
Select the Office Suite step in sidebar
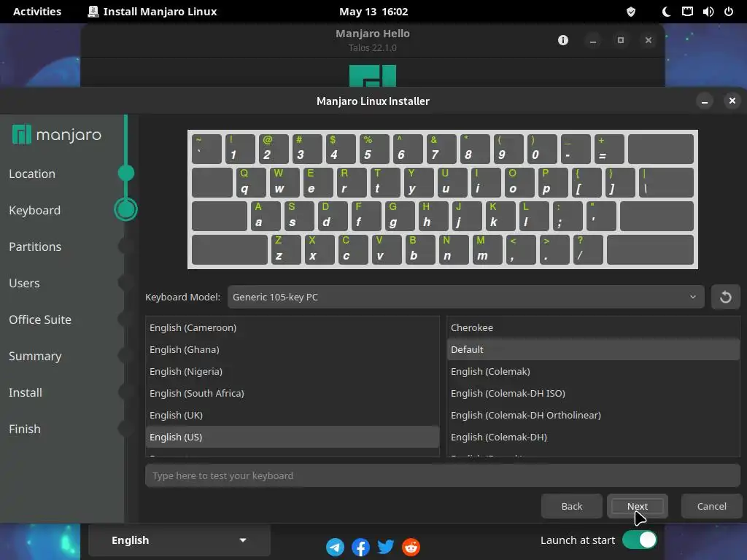click(40, 319)
